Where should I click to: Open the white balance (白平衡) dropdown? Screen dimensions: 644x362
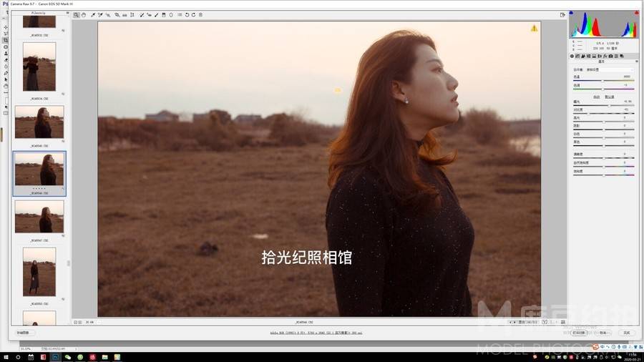[x=610, y=70]
